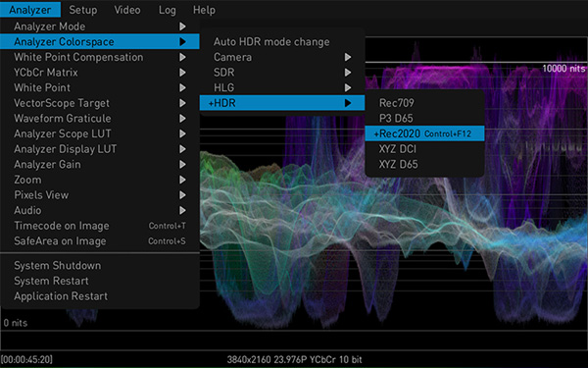The image size is (588, 368).
Task: Click the 10000 nits graticule label
Action: coord(563,69)
